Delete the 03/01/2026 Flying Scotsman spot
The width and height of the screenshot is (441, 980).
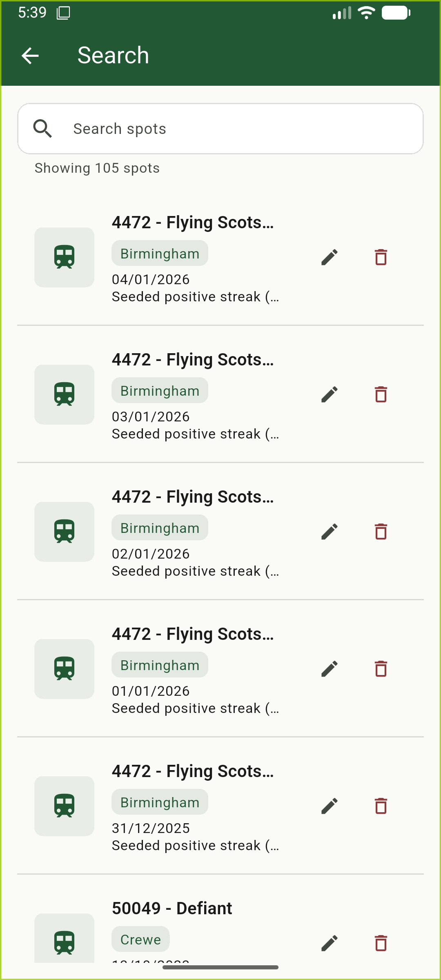[381, 394]
